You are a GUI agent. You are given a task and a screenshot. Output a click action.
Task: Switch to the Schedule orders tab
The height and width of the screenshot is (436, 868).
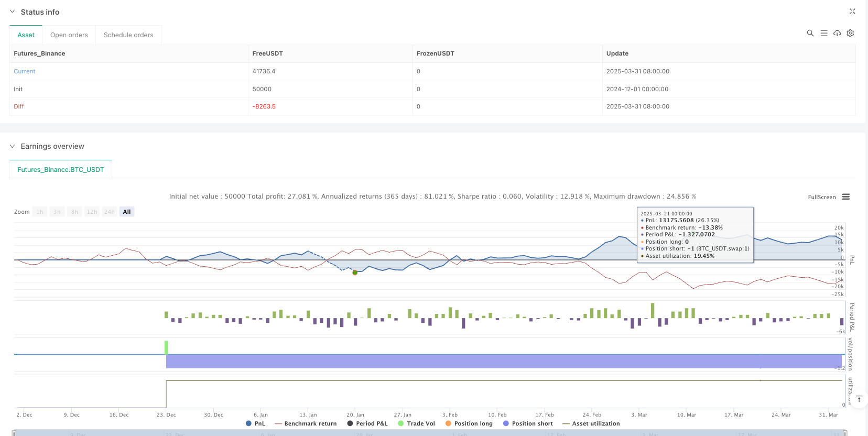pos(128,35)
